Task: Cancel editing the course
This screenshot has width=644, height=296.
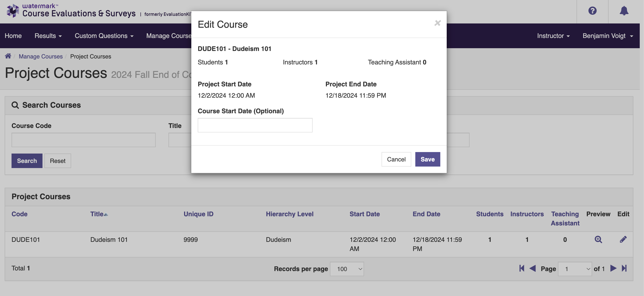Action: pyautogui.click(x=396, y=159)
